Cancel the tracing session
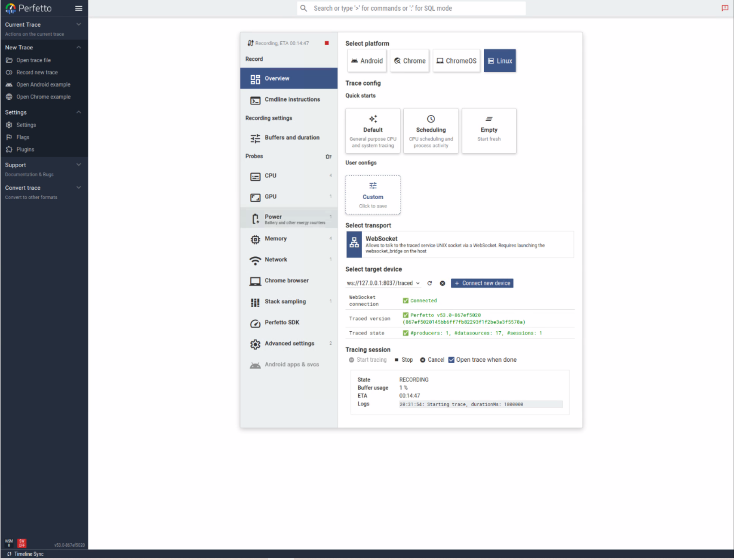 [x=432, y=360]
